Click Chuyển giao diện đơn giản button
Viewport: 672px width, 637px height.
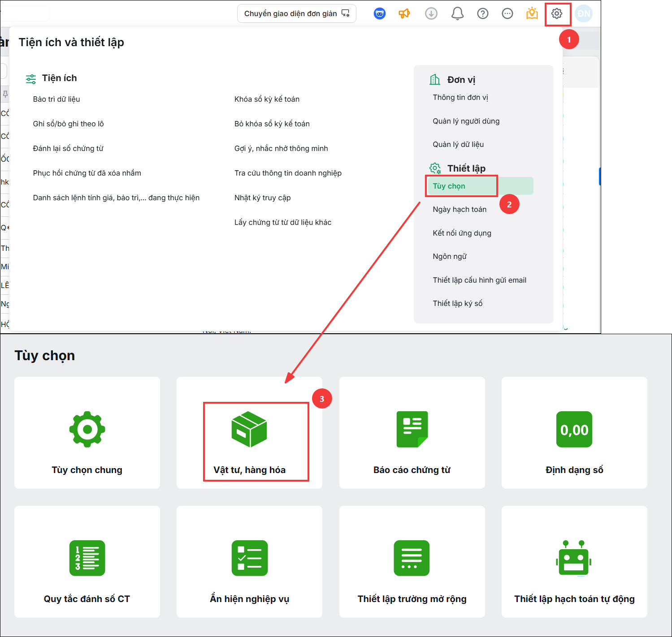coord(297,13)
